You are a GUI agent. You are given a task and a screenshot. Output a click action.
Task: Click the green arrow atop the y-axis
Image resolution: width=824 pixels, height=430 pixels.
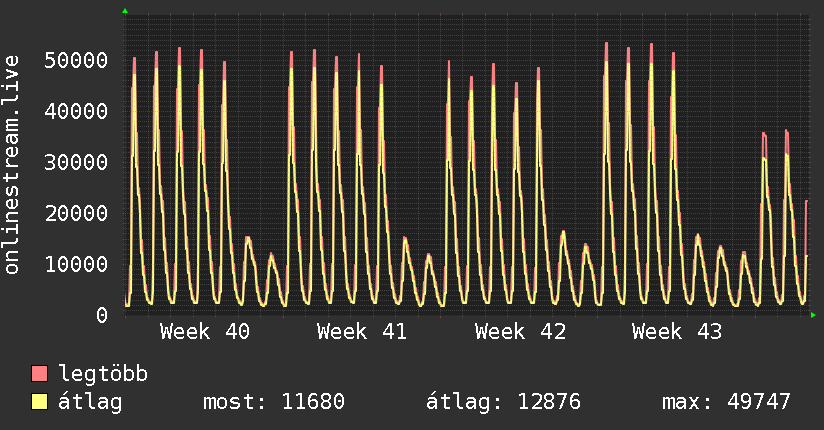point(125,11)
